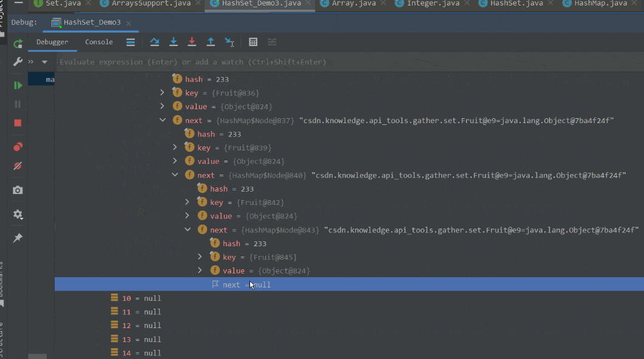Viewport: 644px width, 359px height.
Task: Select the main frame entry
Action: click(41, 79)
